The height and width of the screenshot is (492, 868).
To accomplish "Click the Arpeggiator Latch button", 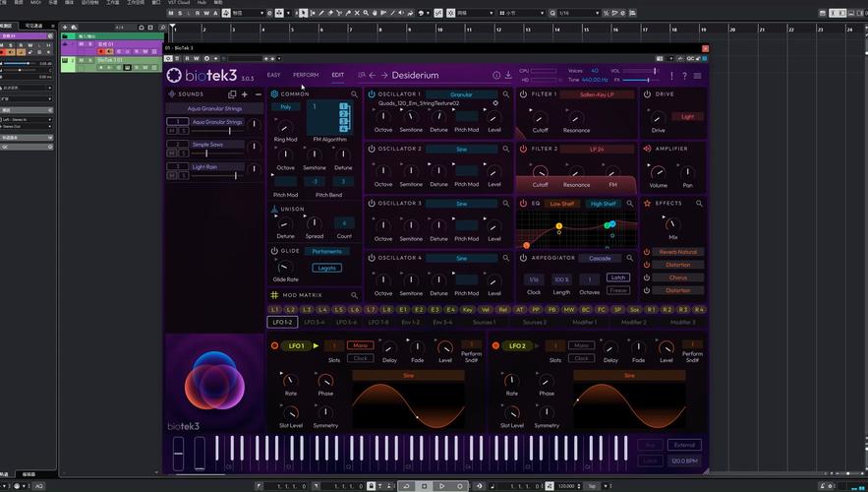I will point(617,277).
